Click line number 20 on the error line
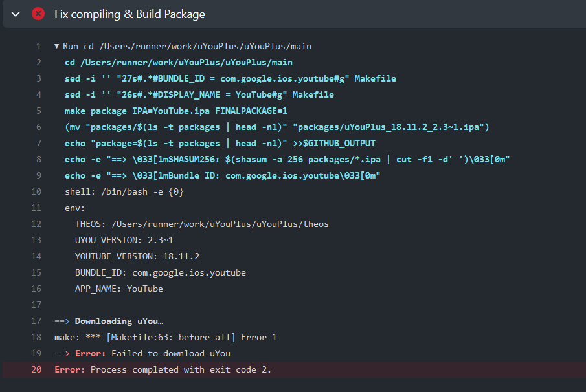586x392 pixels. [x=36, y=369]
